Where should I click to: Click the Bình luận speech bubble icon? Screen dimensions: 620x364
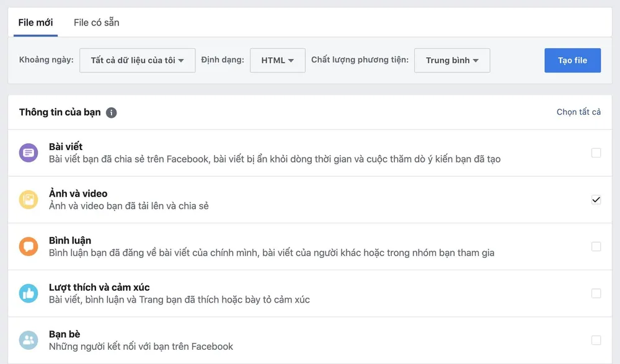29,246
